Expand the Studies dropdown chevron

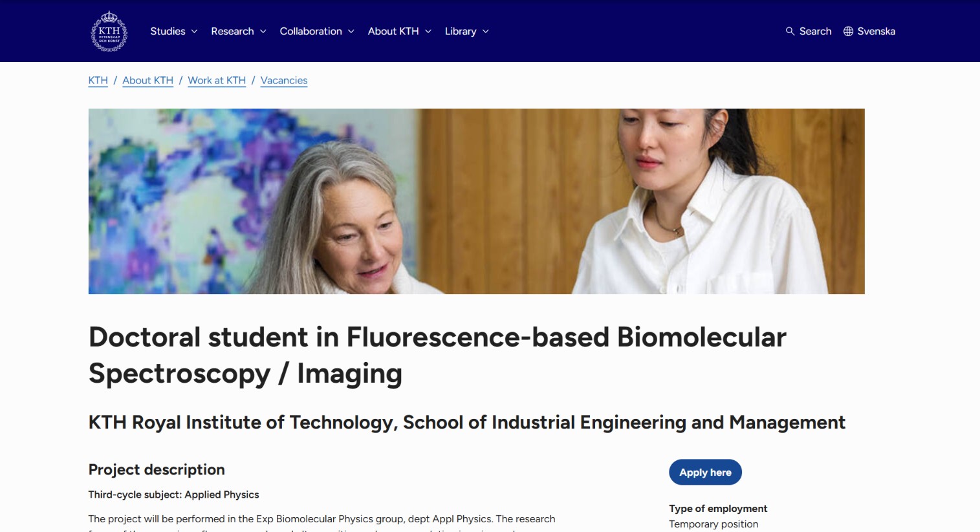[194, 31]
